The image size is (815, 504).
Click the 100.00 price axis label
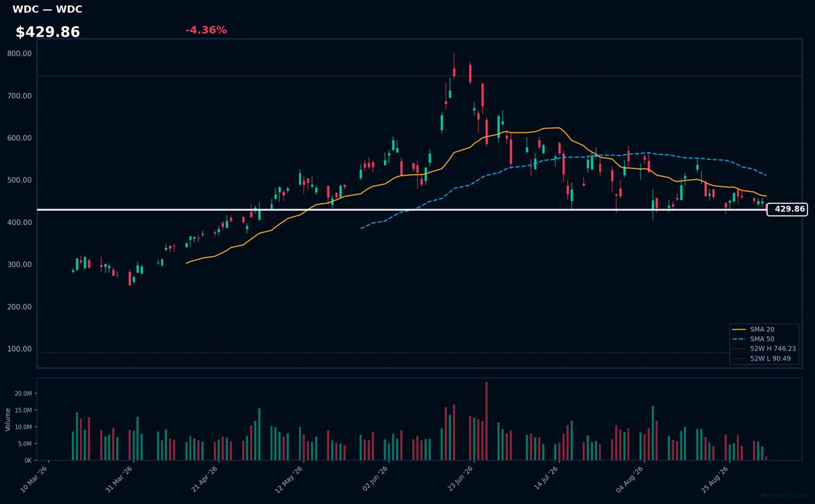tap(20, 349)
